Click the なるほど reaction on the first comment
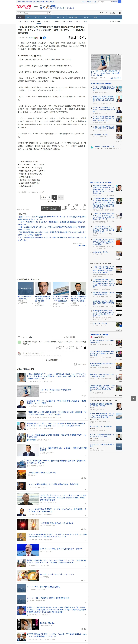138x644 pixels. click(x=70, y=348)
